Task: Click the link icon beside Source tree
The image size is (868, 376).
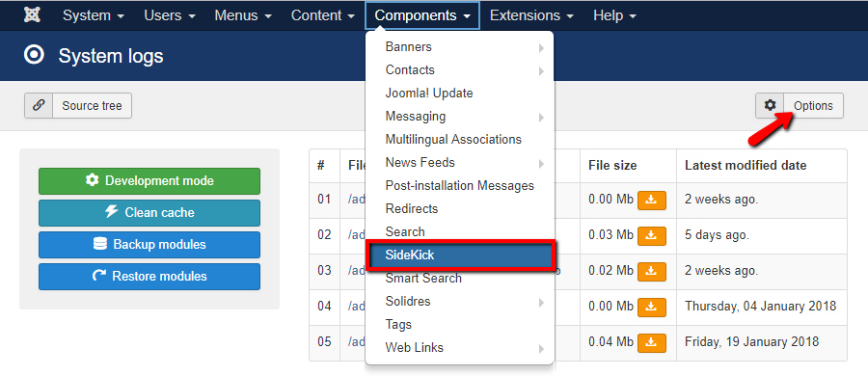Action: coord(39,105)
